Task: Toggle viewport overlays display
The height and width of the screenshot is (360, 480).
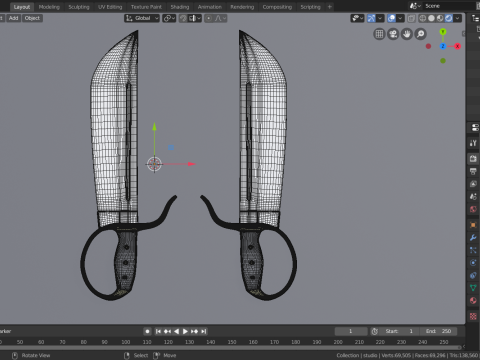Action: (391, 18)
